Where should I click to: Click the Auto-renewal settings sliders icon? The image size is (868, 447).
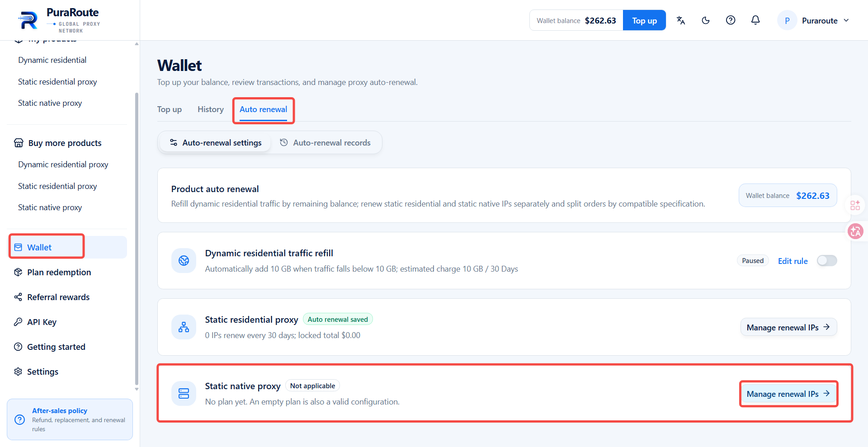click(x=174, y=143)
